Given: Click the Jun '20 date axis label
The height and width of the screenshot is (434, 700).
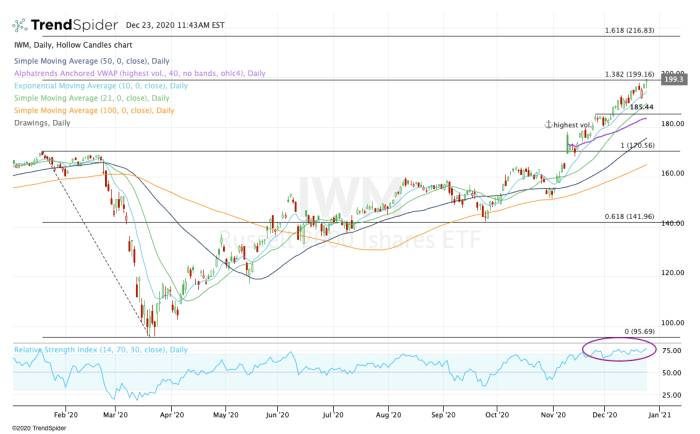Looking at the screenshot, I should pos(277,415).
